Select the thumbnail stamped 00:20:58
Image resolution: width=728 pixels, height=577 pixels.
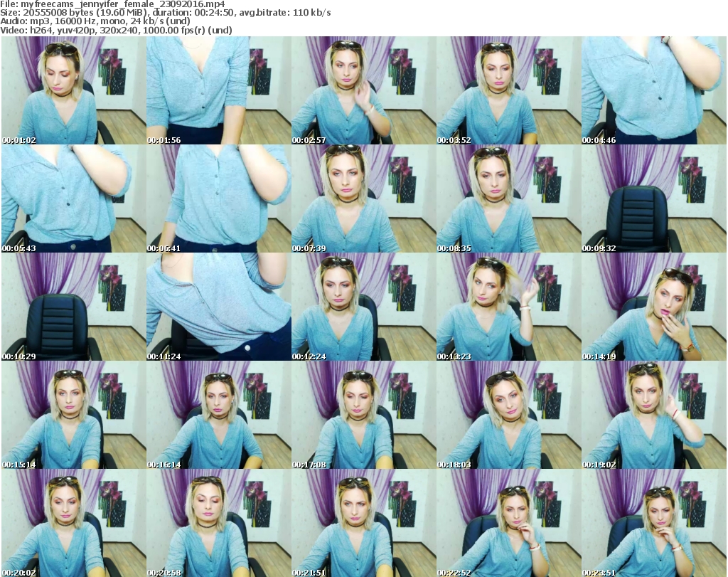[219, 523]
